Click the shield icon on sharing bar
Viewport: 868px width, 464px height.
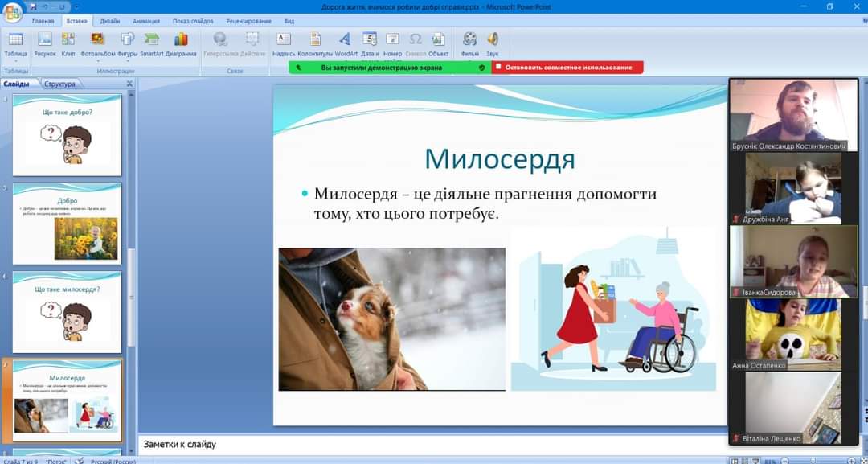tap(481, 67)
